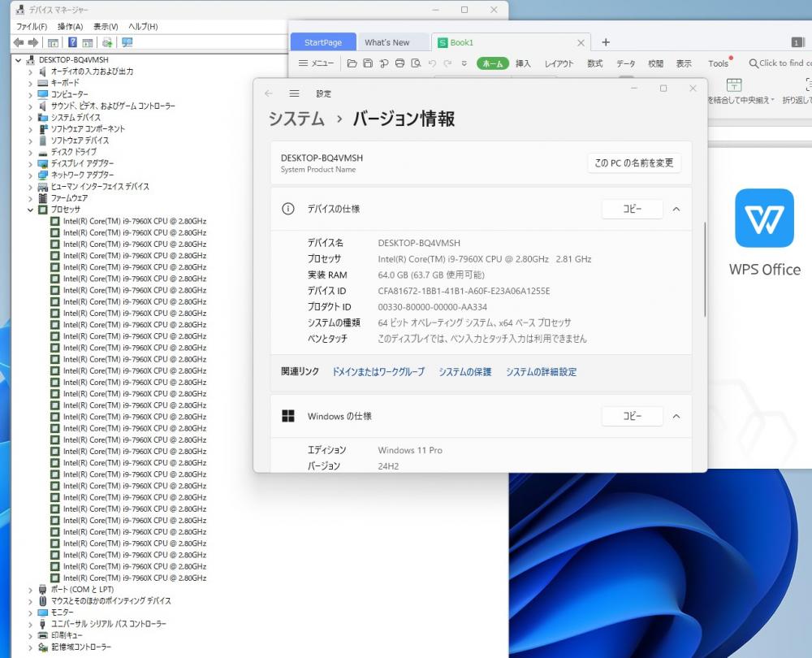Select the モニター tree item
The image size is (812, 658).
pyautogui.click(x=63, y=613)
